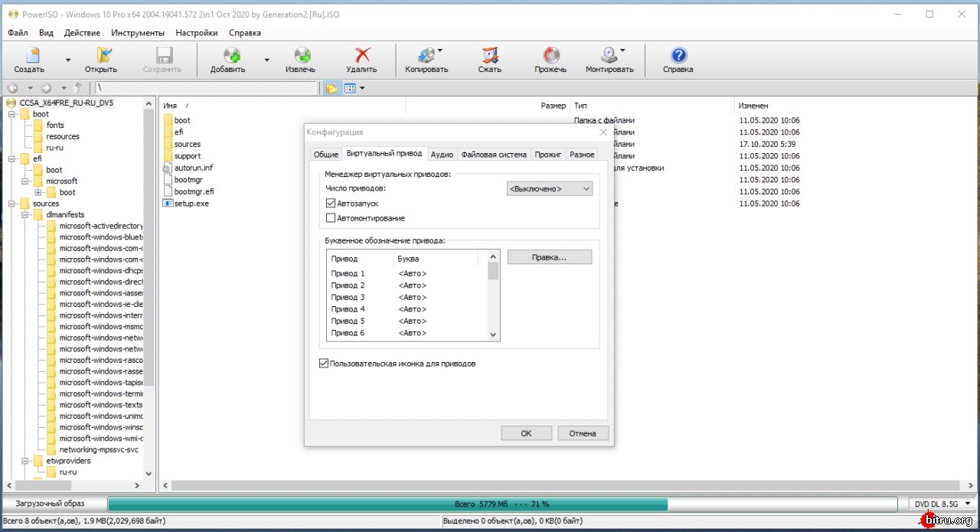Image resolution: width=980 pixels, height=532 pixels.
Task: Switch to the Разное tab
Action: tap(582, 155)
